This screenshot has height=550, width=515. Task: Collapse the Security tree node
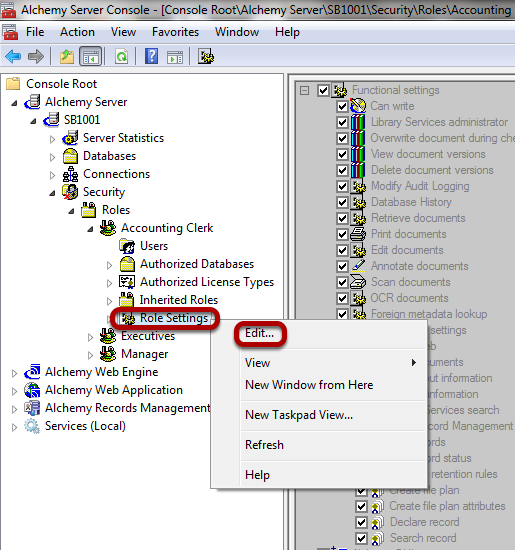pyautogui.click(x=52, y=193)
